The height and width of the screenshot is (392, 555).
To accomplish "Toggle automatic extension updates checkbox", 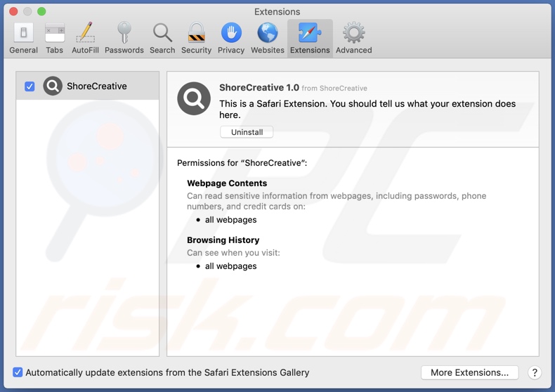I will 18,372.
